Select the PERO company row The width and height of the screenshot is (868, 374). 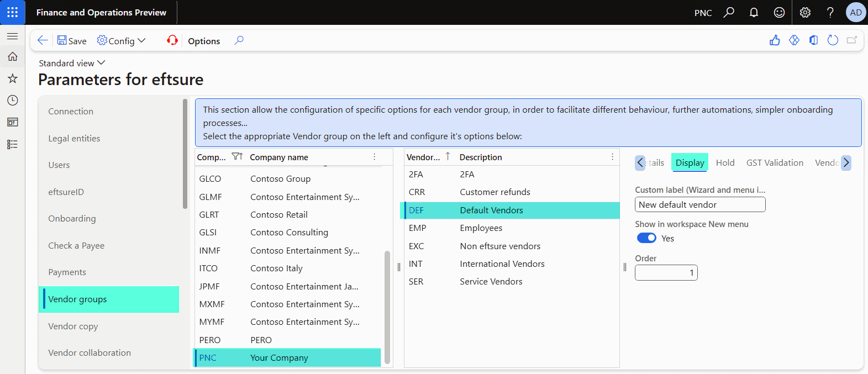pos(288,340)
